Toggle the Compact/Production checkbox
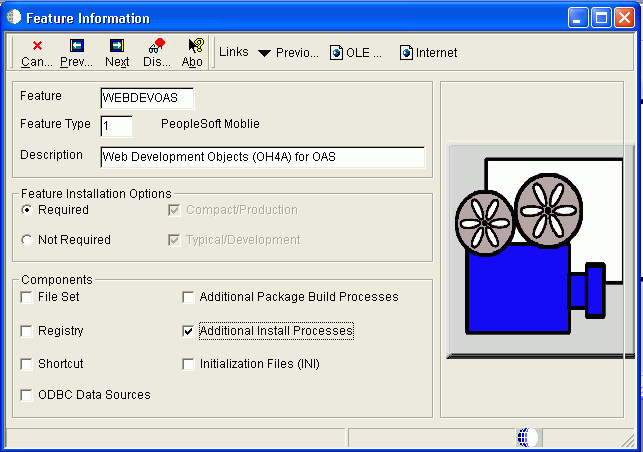Screen dimensions: 643x452 pos(174,210)
